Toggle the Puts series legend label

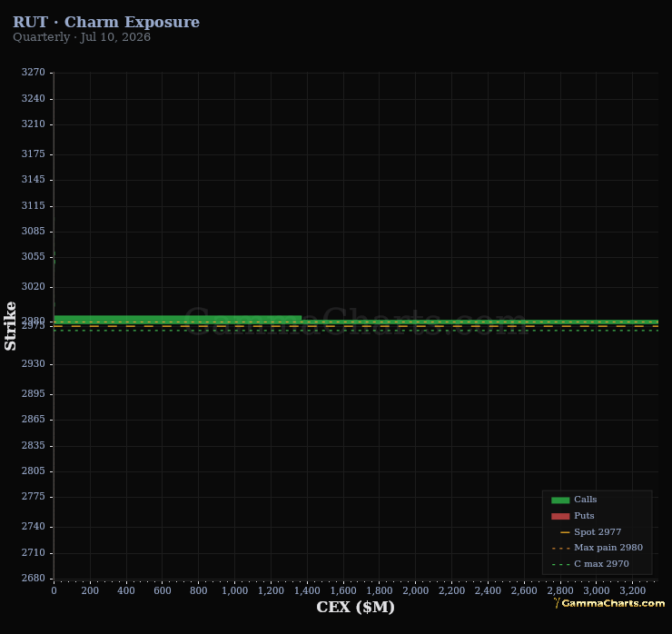(584, 516)
